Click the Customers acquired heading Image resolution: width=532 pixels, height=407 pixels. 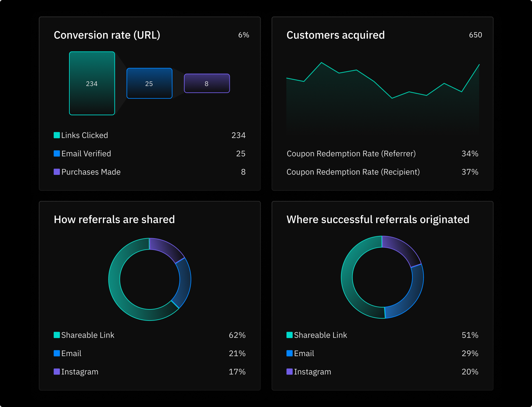tap(336, 35)
